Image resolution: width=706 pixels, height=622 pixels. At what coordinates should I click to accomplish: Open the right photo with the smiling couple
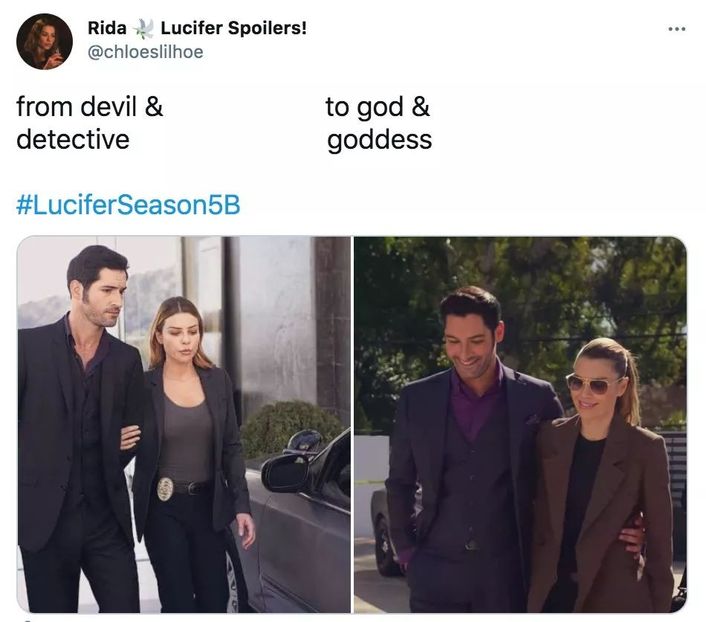(520, 424)
